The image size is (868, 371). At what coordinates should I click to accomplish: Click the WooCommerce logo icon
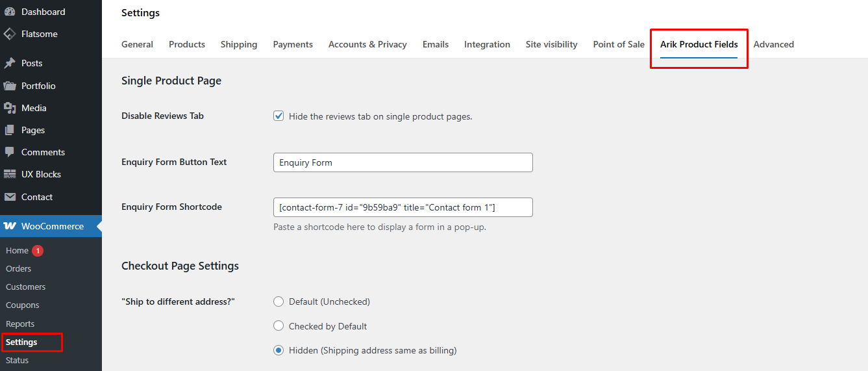(x=10, y=226)
